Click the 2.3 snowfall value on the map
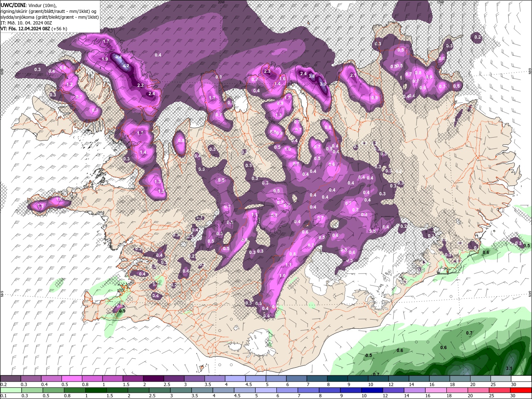Screen dimensions: 532x399 [x=267, y=71]
